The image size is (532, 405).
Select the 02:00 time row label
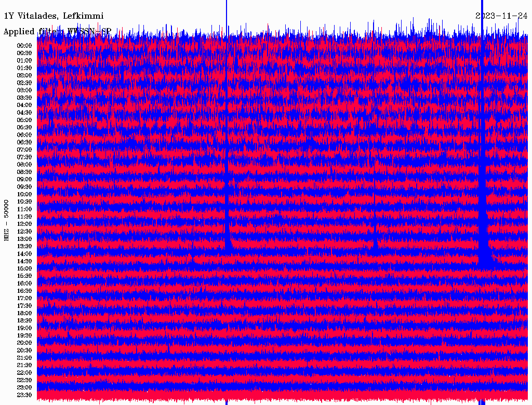tap(24, 76)
